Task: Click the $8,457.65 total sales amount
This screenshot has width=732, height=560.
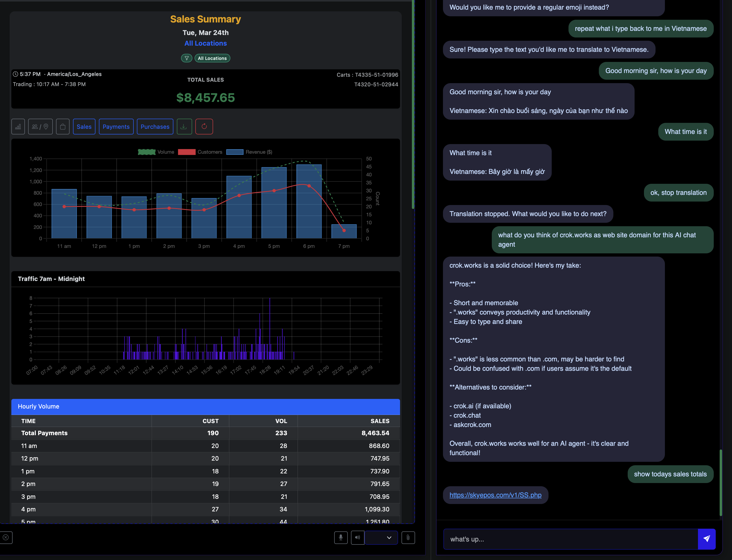Action: (206, 98)
